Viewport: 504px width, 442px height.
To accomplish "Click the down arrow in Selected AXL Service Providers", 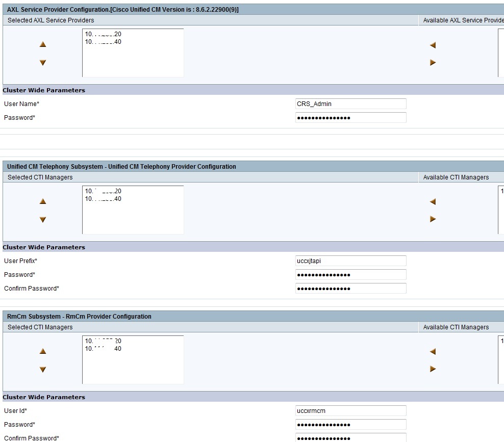I will click(x=42, y=63).
